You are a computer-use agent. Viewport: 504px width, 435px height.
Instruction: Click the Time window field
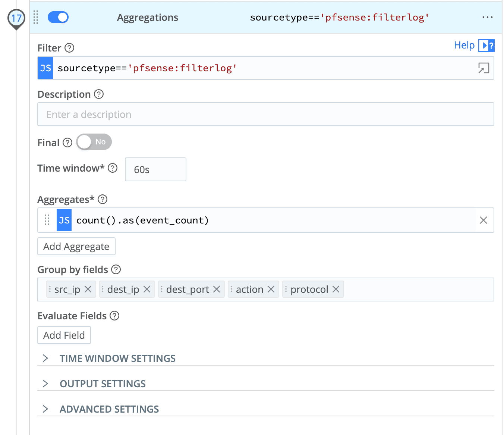coord(155,170)
